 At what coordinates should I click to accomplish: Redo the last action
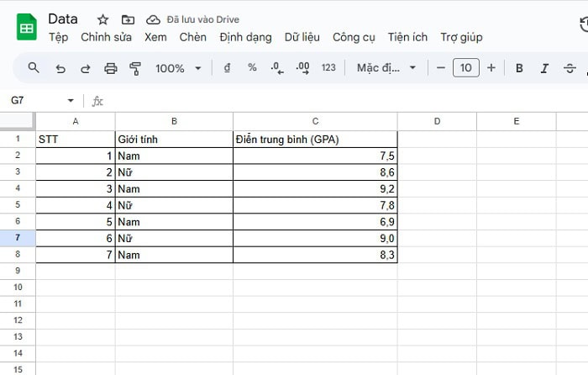click(85, 68)
